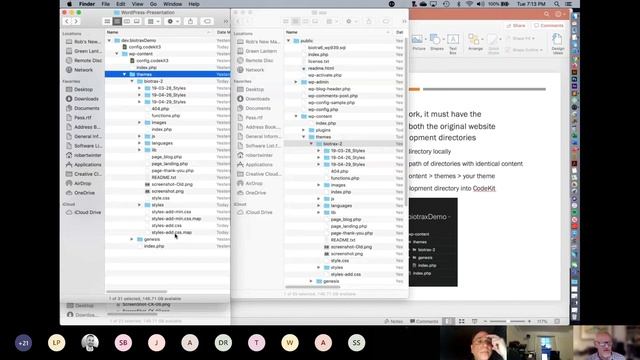Expand languages folder in front Finder window
This screenshot has height=360, width=640.
[x=139, y=143]
